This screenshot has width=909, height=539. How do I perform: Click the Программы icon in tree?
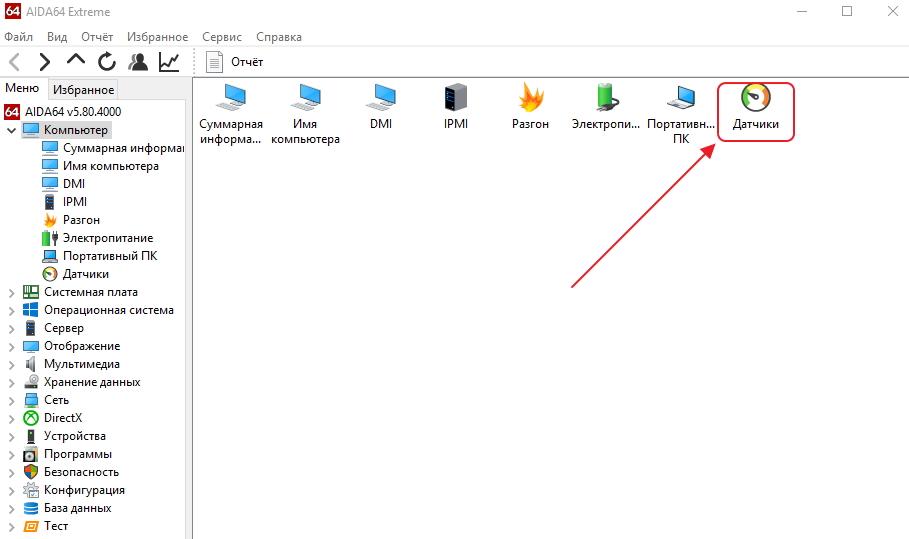pos(31,454)
